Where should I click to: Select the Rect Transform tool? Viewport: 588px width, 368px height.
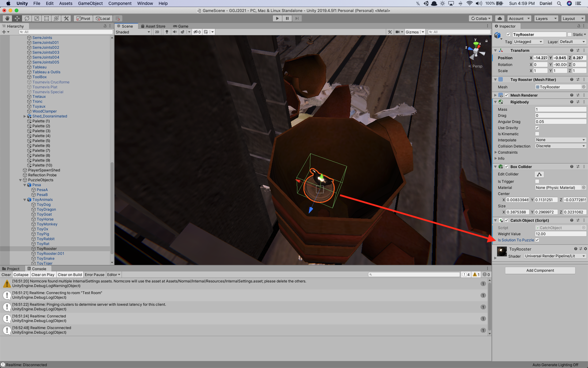point(47,18)
